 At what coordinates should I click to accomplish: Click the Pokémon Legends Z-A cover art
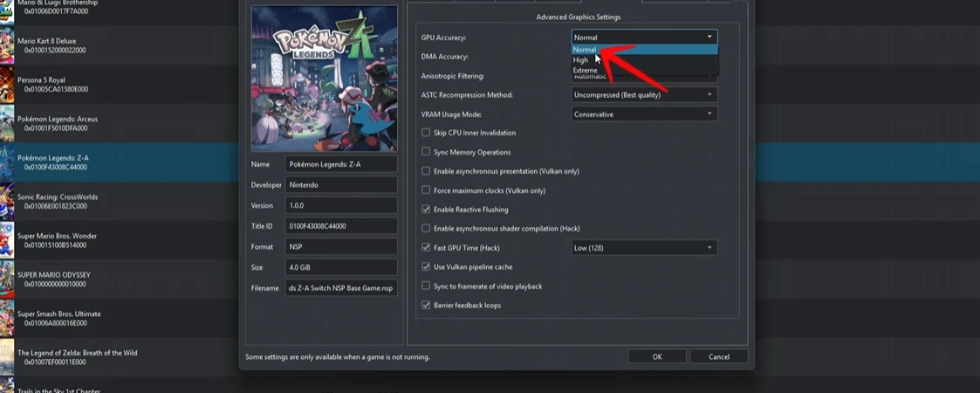324,79
